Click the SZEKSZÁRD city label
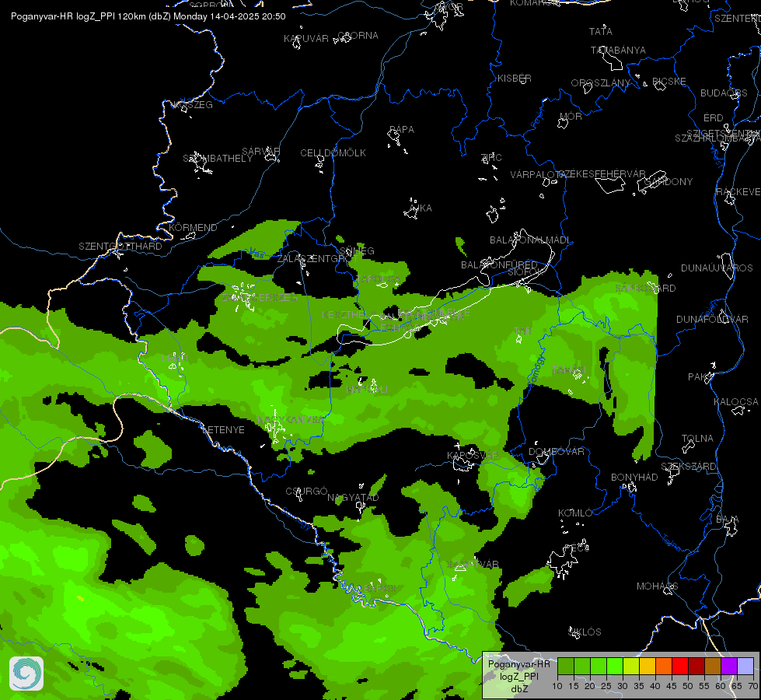Screen dimensions: 761x700 coord(689,467)
